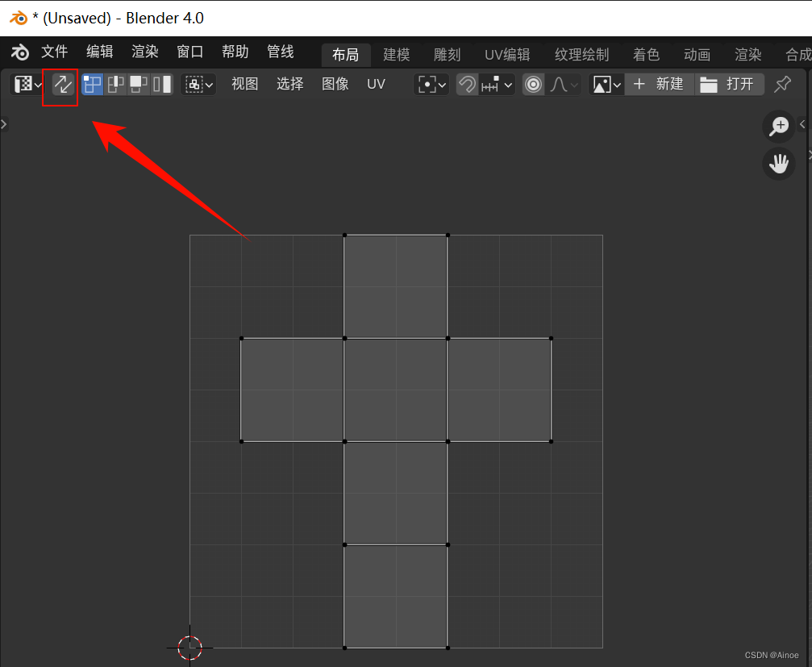Switch to the 建模 workspace tab

coord(397,54)
